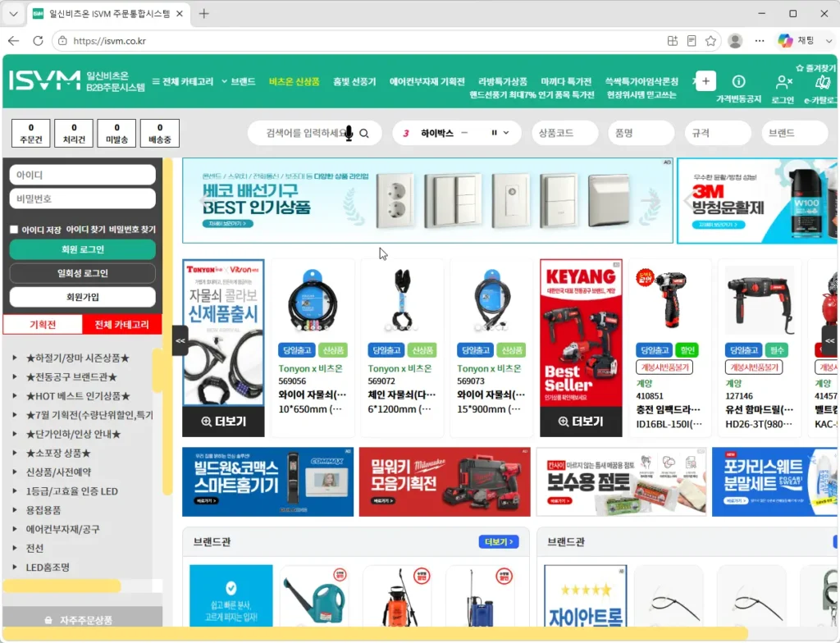840x643 pixels.
Task: Click 비밀번호 찾기 link
Action: pyautogui.click(x=132, y=230)
